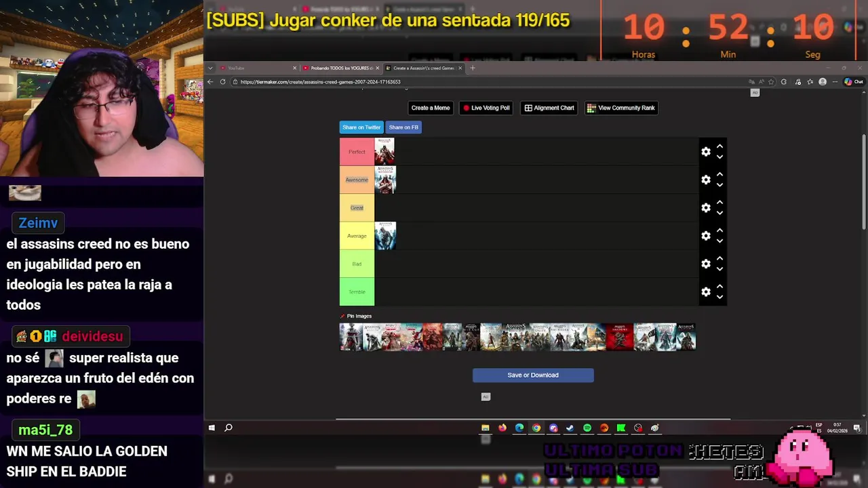
Task: Share the tier list on FB
Action: (x=403, y=127)
